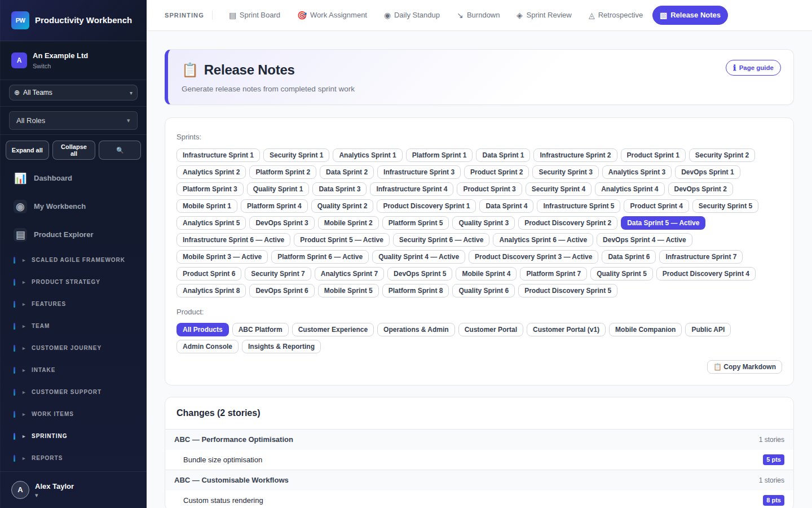Open the Burndown tab
This screenshot has width=812, height=508.
[x=478, y=15]
